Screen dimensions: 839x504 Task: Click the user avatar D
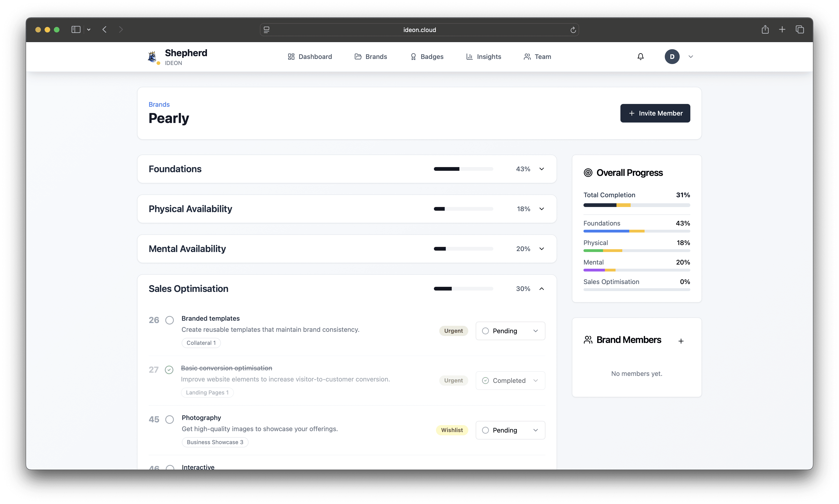coord(672,57)
